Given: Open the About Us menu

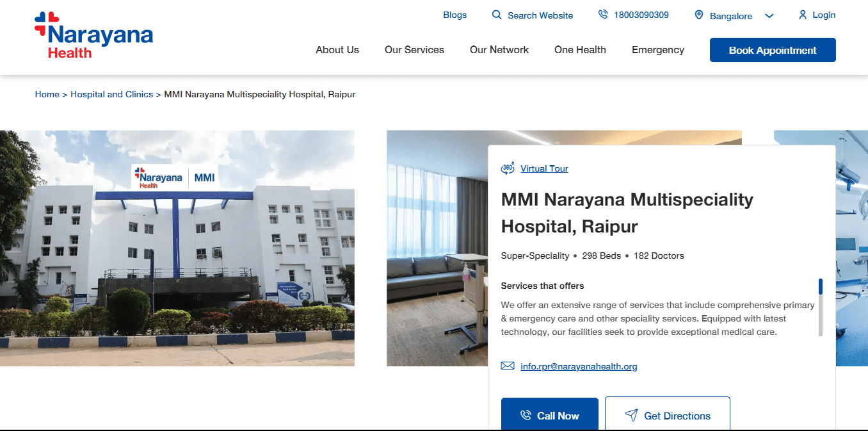Looking at the screenshot, I should point(337,49).
